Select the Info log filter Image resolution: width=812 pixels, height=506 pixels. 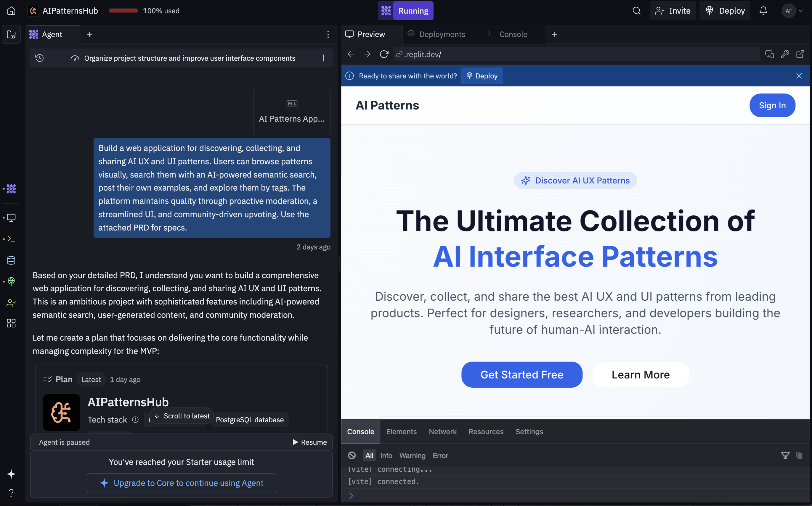coord(386,455)
